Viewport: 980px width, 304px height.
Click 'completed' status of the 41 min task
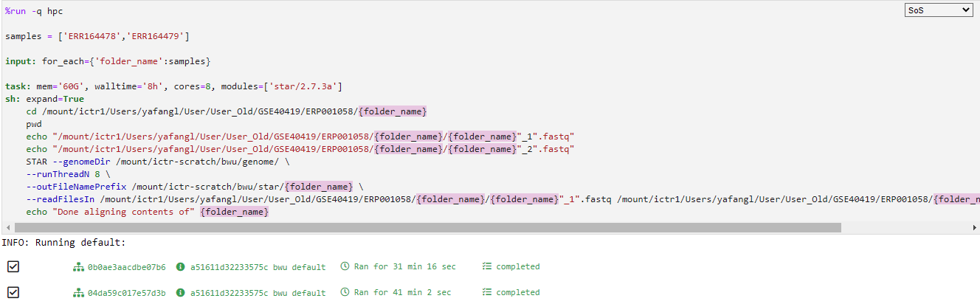[x=517, y=292]
